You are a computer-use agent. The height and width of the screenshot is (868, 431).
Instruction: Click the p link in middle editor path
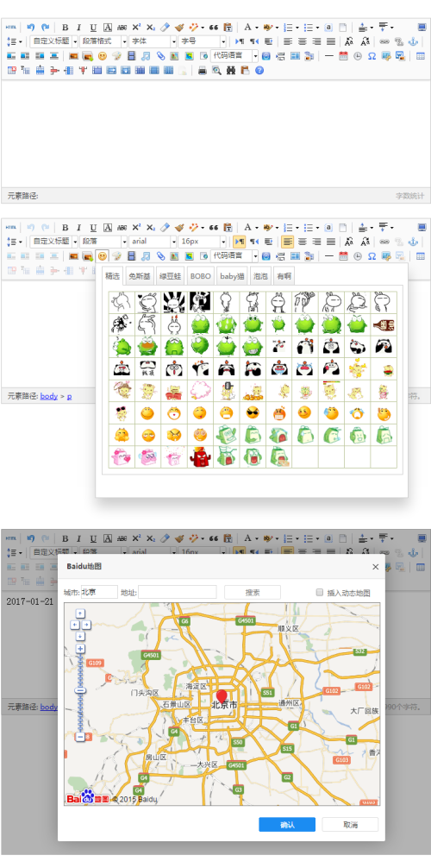coord(69,397)
